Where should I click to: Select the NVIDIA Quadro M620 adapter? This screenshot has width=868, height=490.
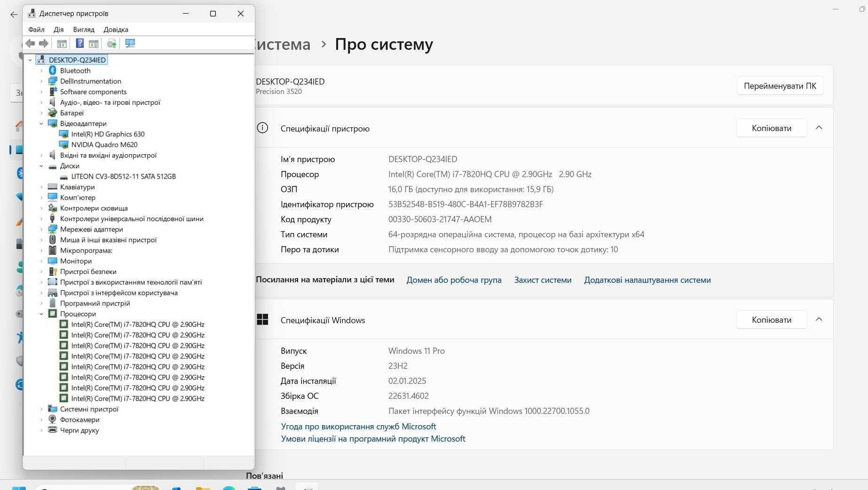coord(104,145)
